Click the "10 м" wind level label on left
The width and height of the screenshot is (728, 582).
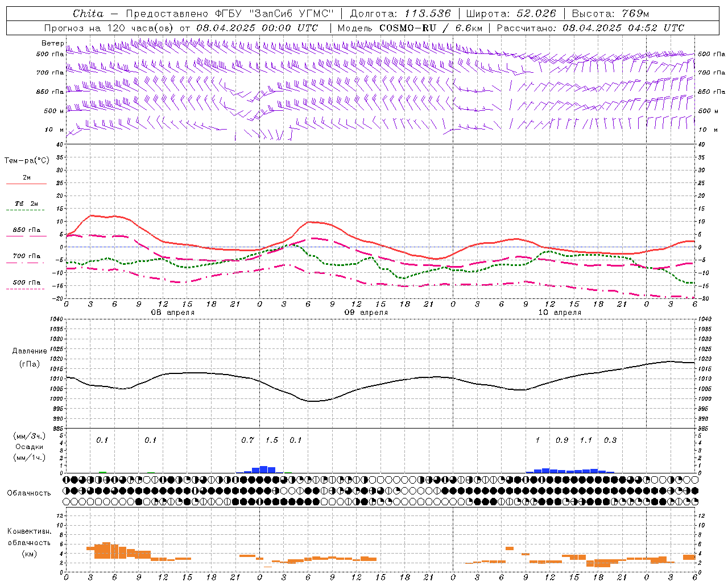[x=54, y=130]
